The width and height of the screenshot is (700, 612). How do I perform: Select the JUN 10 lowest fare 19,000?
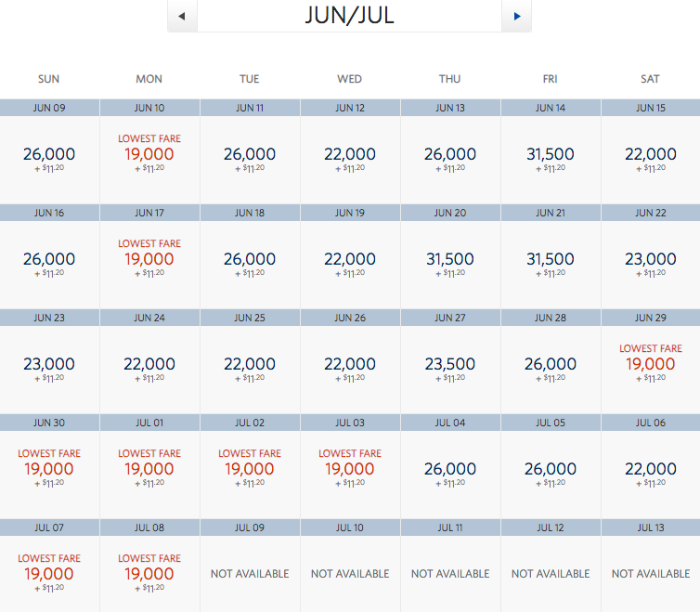[x=149, y=154]
